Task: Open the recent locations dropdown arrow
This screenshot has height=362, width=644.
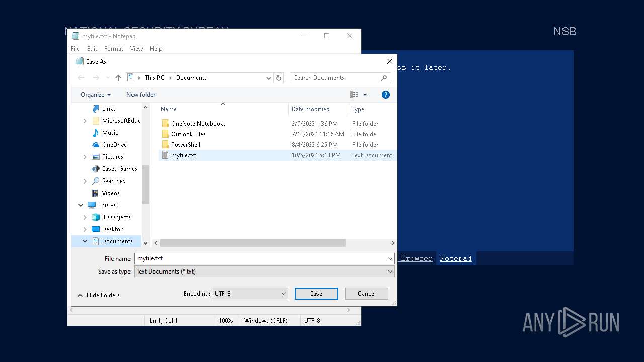Action: (x=107, y=78)
